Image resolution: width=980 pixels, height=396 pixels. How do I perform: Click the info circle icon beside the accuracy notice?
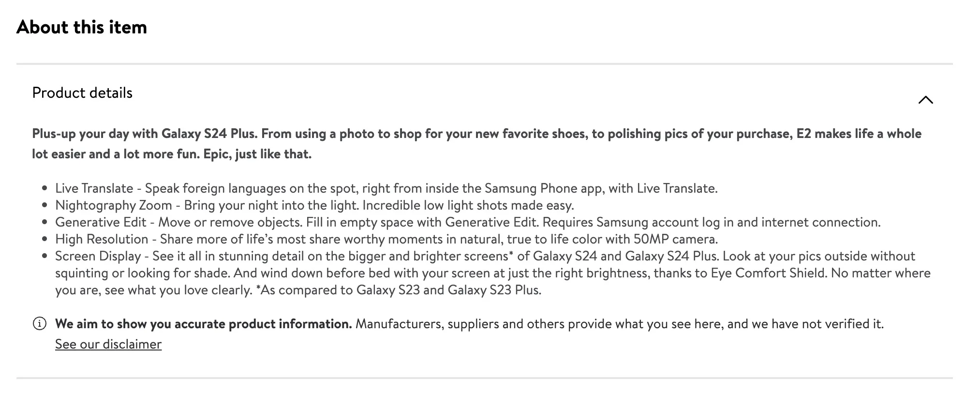[39, 323]
